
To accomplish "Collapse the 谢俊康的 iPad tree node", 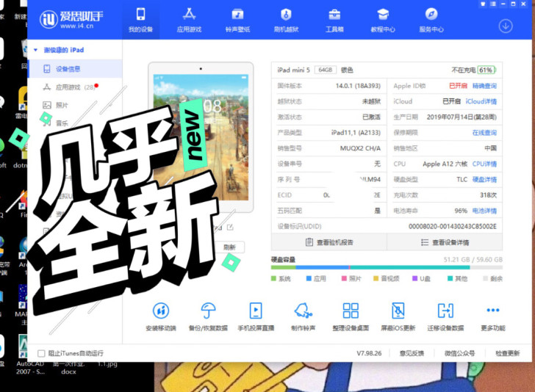I will [35, 50].
